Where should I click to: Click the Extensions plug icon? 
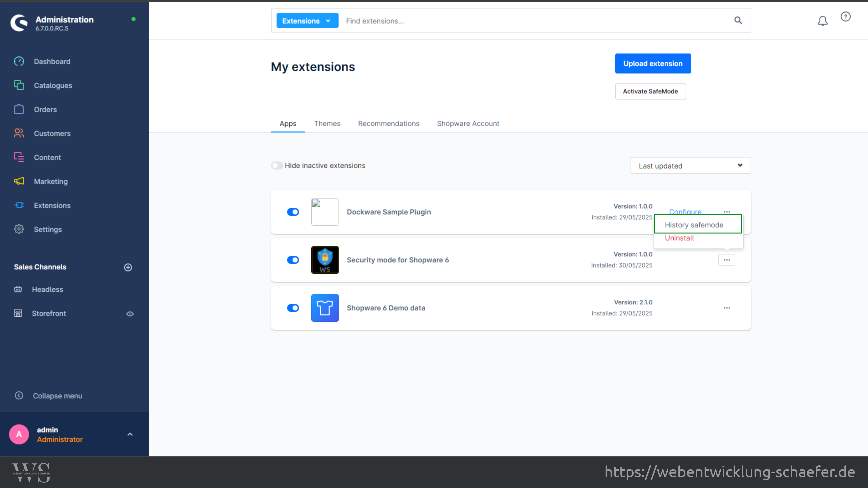coord(19,205)
